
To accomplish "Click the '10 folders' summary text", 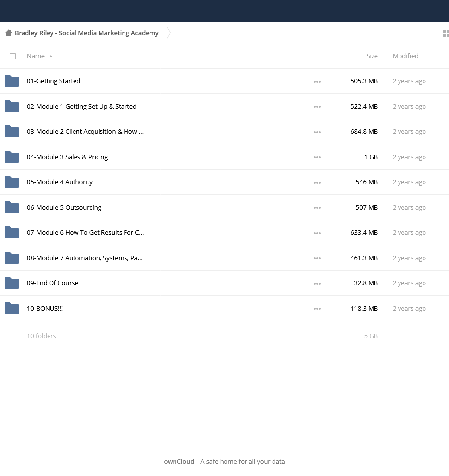I will (x=41, y=336).
